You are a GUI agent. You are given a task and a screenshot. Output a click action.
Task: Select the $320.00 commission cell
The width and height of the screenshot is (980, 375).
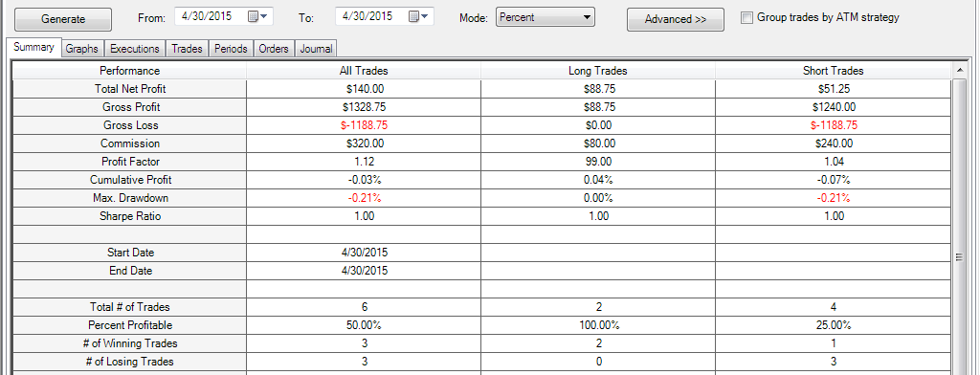(x=364, y=143)
